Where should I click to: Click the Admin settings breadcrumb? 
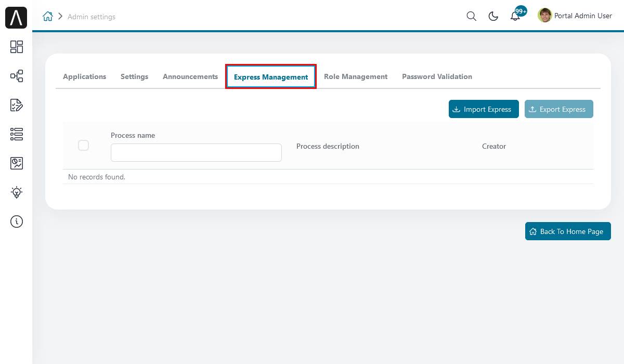click(x=92, y=17)
